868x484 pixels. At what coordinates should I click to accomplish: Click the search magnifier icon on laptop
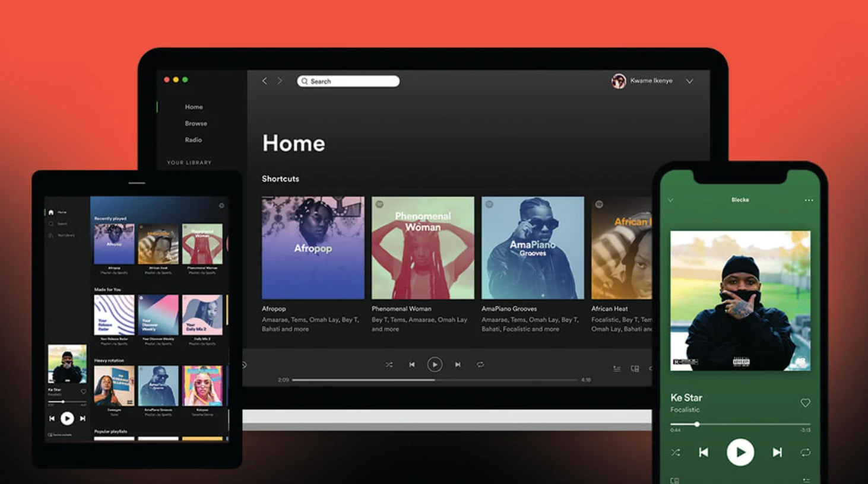tap(305, 81)
